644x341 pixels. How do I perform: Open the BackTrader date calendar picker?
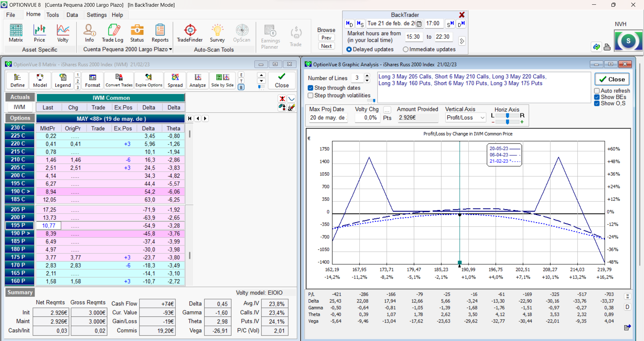coord(419,24)
